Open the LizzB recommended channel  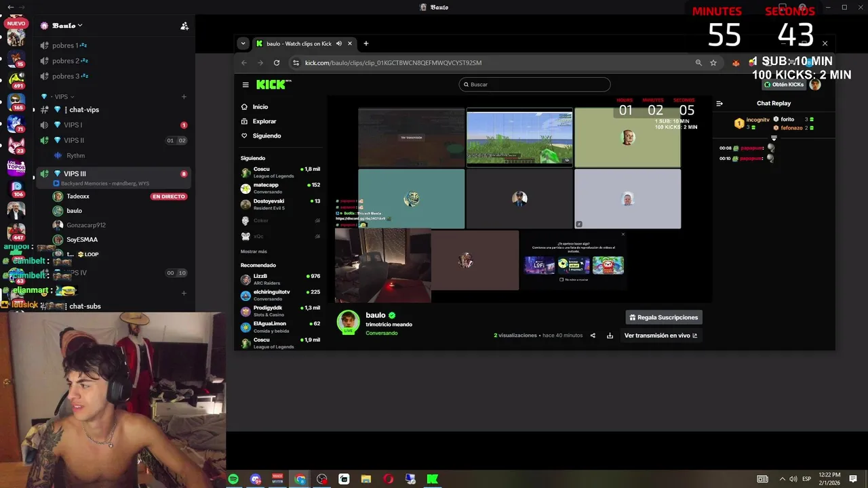coord(281,279)
